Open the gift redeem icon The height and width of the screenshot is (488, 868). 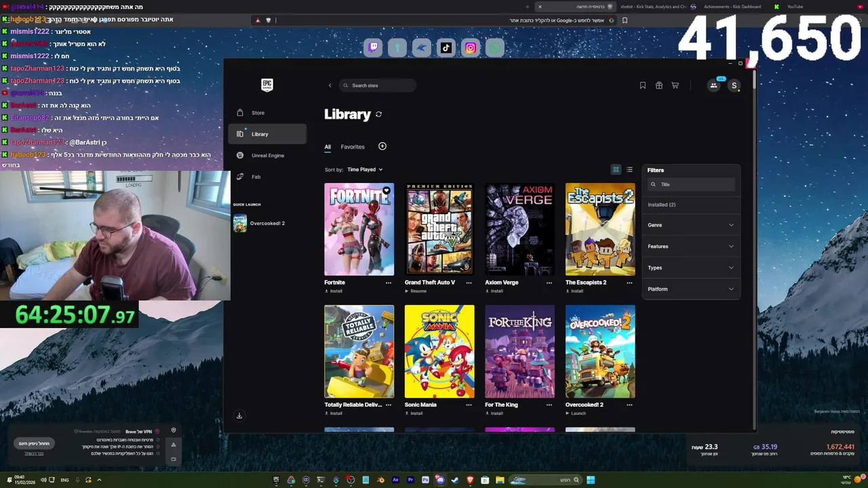[658, 85]
